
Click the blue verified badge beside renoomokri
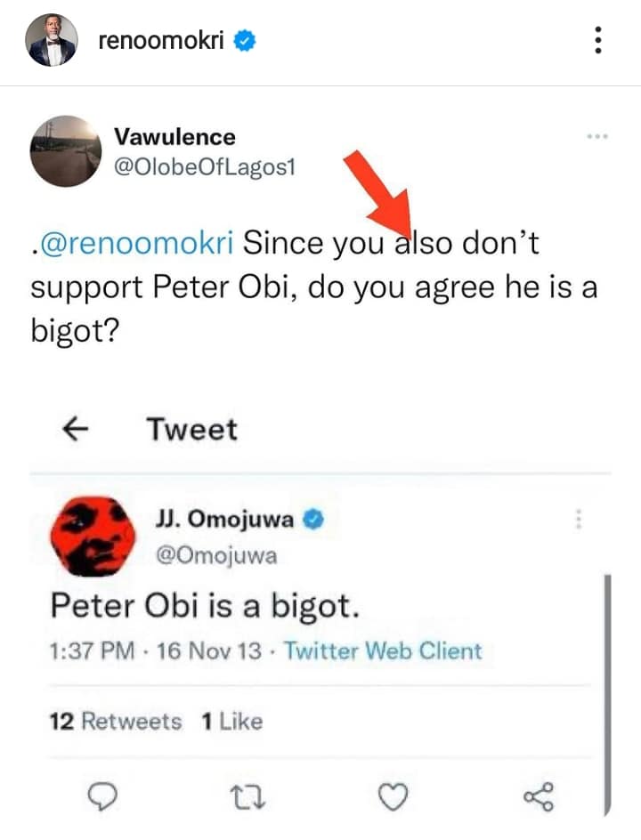tap(245, 41)
